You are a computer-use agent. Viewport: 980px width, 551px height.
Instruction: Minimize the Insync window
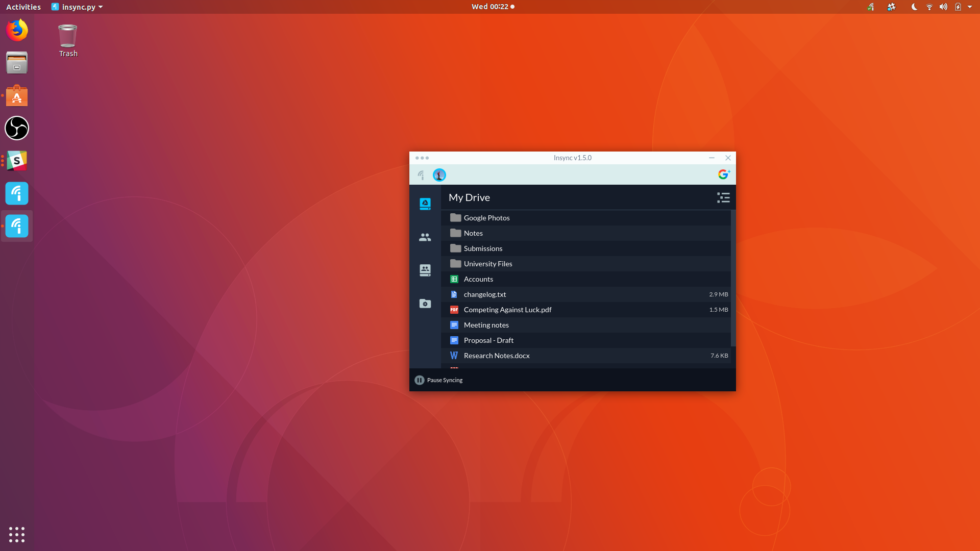click(712, 158)
